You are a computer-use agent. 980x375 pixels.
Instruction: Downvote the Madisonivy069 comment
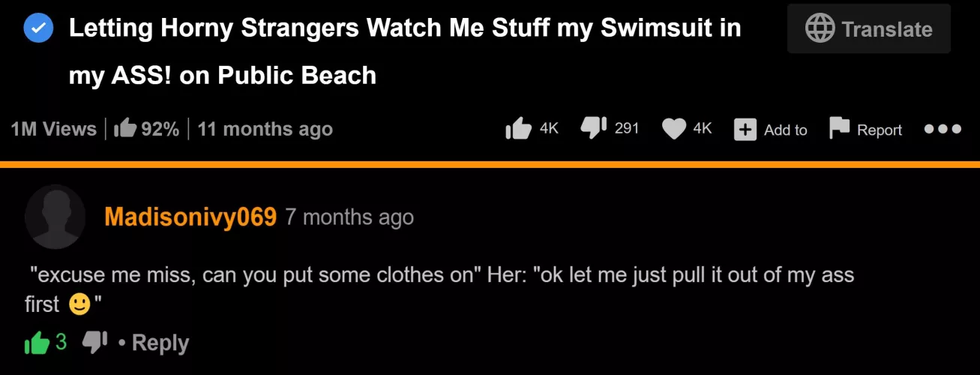tap(94, 343)
